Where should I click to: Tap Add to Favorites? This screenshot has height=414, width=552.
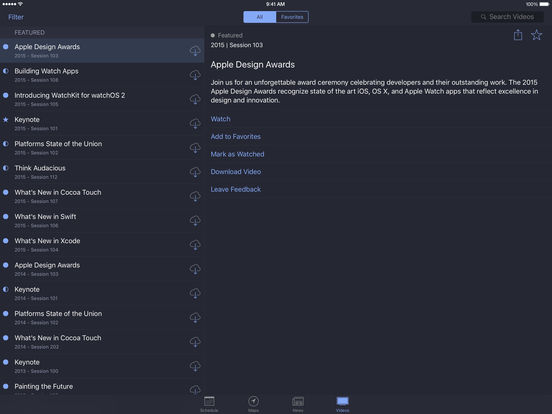tap(236, 137)
